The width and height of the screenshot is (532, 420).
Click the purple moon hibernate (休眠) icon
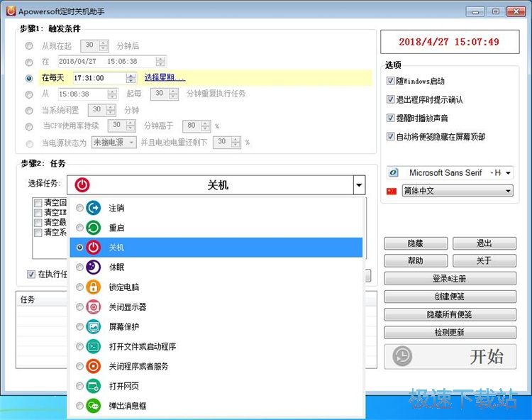94,267
